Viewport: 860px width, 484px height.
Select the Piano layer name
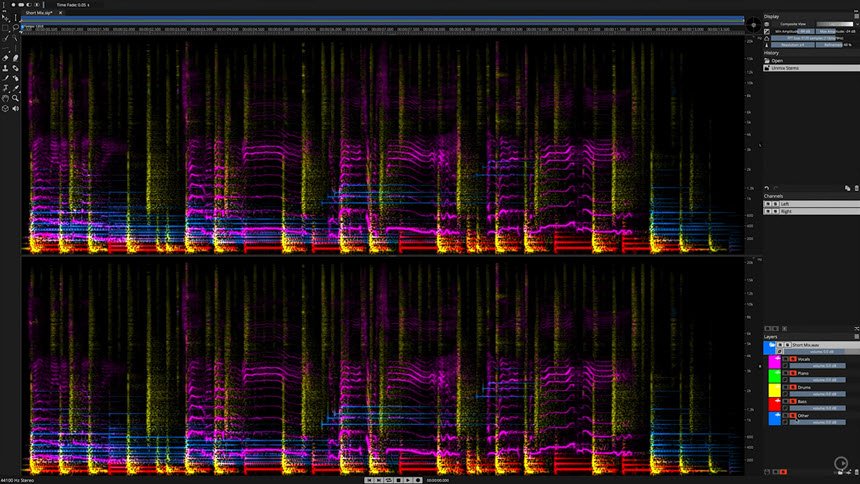point(804,373)
